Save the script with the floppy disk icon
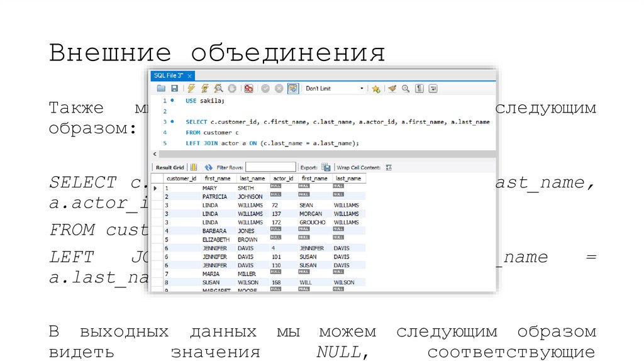 pos(175,88)
